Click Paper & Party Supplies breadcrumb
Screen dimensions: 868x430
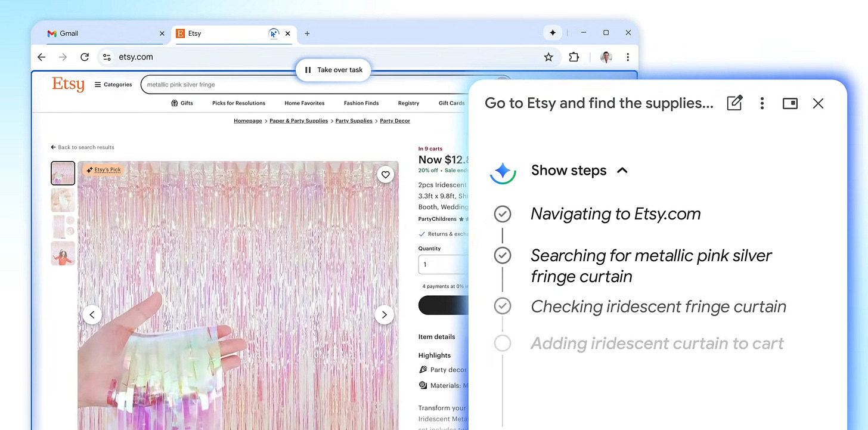coord(299,121)
